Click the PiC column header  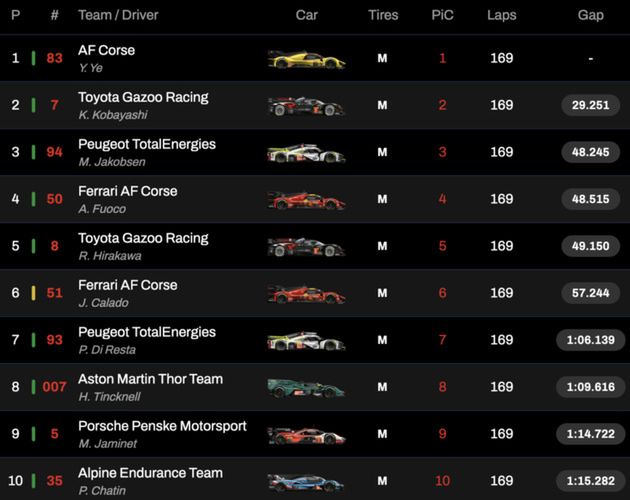point(443,15)
